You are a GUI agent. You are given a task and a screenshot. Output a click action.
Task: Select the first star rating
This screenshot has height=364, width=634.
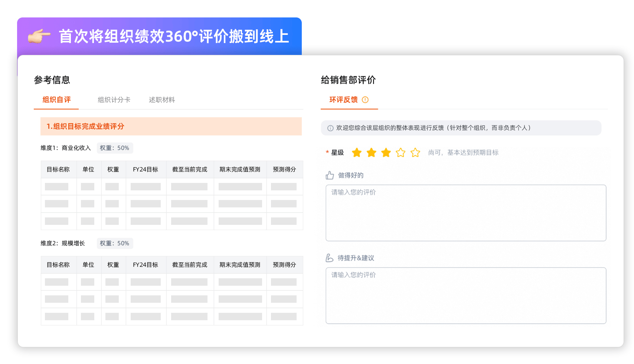[357, 153]
